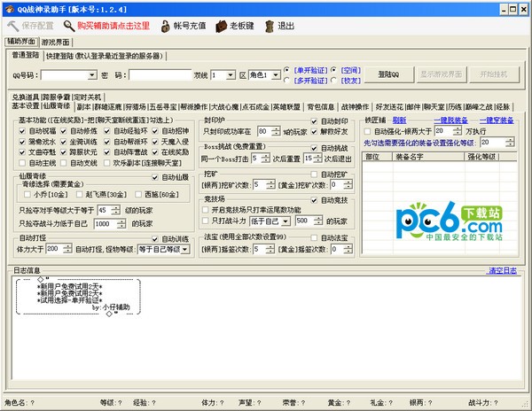Open the 聊天室 tab

tap(434, 107)
